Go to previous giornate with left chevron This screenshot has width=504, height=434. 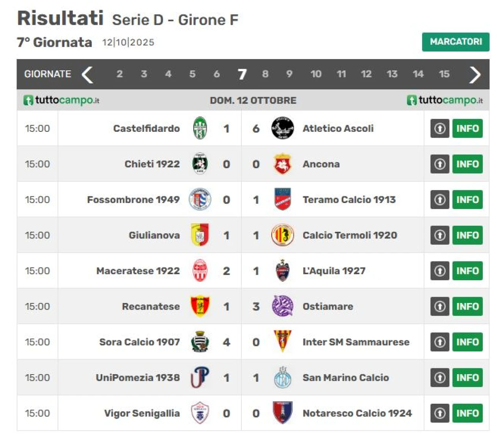tap(87, 74)
